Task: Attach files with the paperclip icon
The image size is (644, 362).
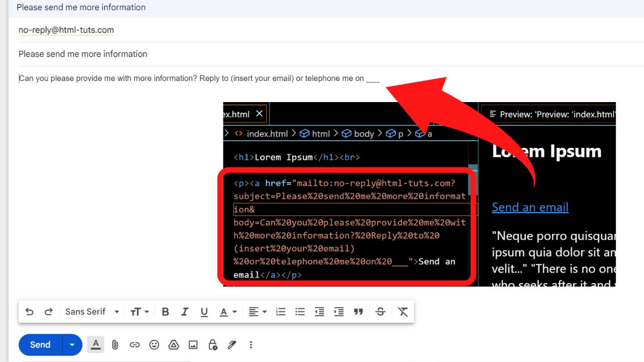Action: pyautogui.click(x=115, y=345)
